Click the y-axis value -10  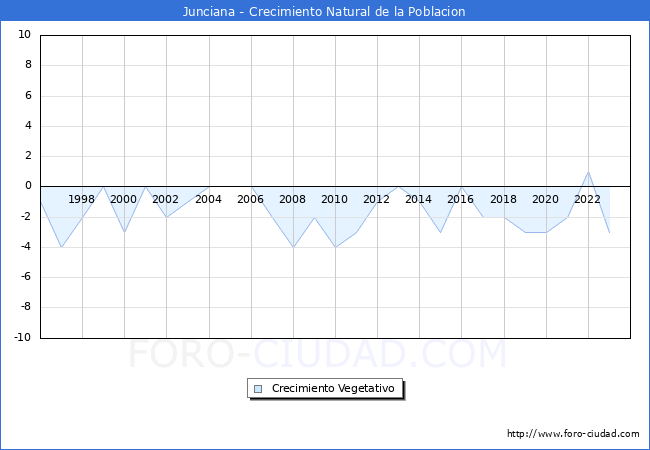pos(23,337)
